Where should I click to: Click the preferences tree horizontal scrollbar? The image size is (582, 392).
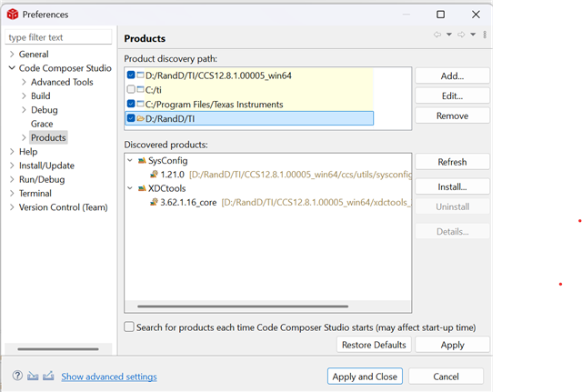pos(58,349)
